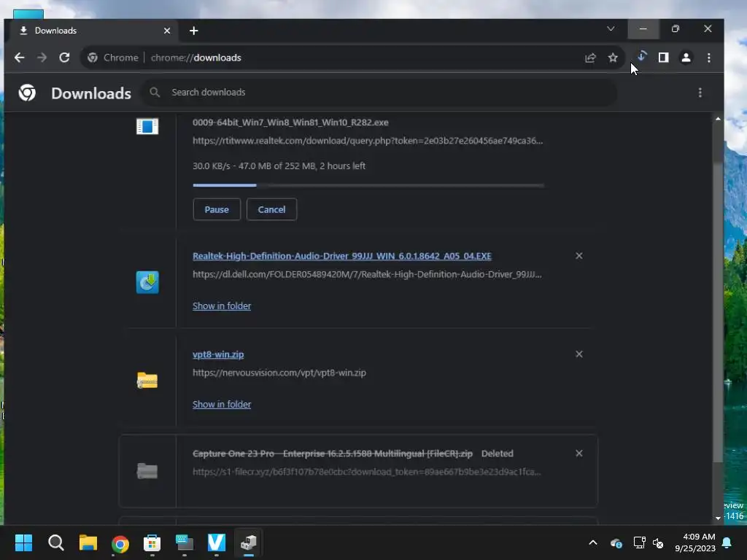Open File Explorer from the taskbar
Viewport: 747px width, 560px height.
(88, 542)
